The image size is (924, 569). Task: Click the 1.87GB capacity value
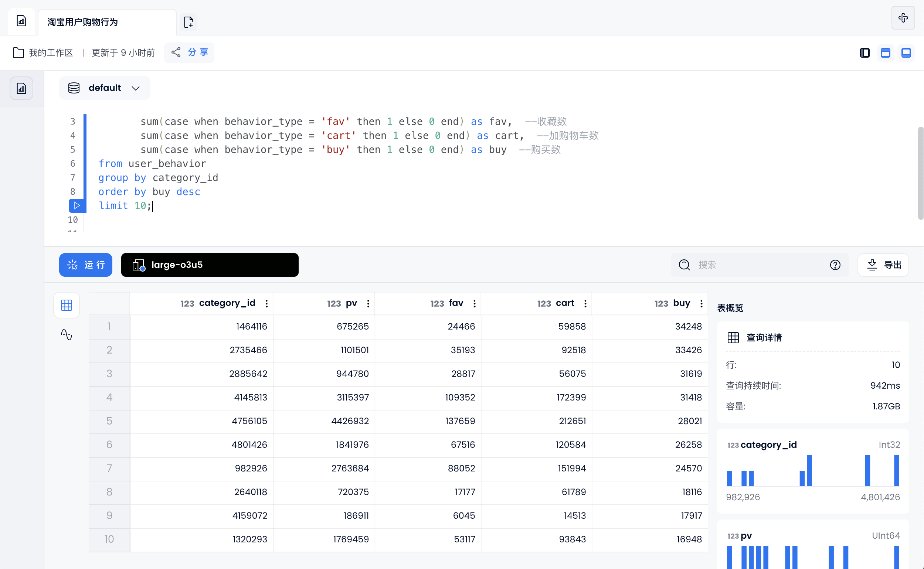[x=886, y=406]
